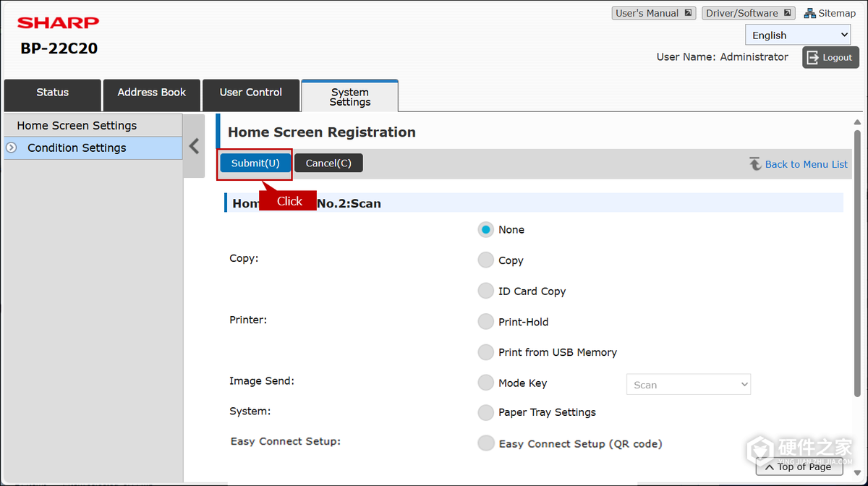This screenshot has height=486, width=868.
Task: Select the Print-Hold radio button
Action: pos(485,322)
